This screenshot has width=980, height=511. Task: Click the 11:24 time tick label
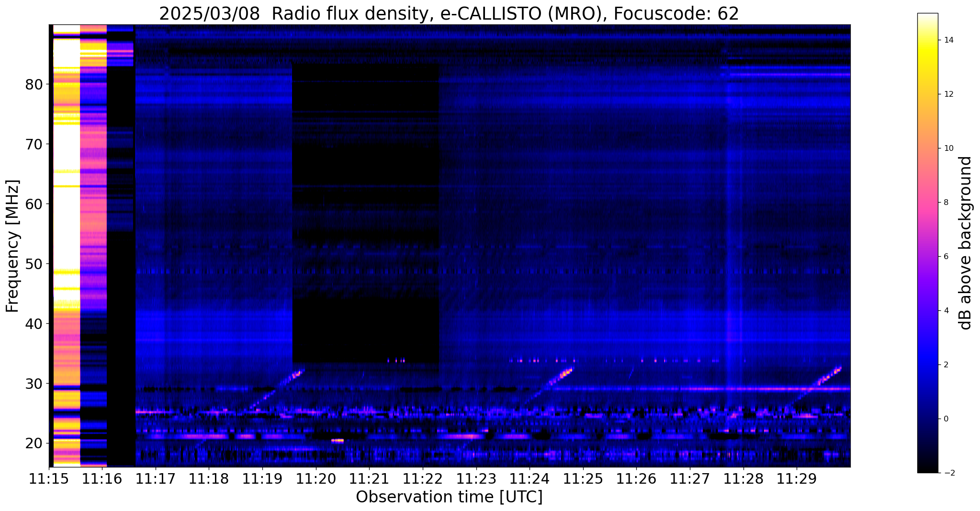point(529,479)
